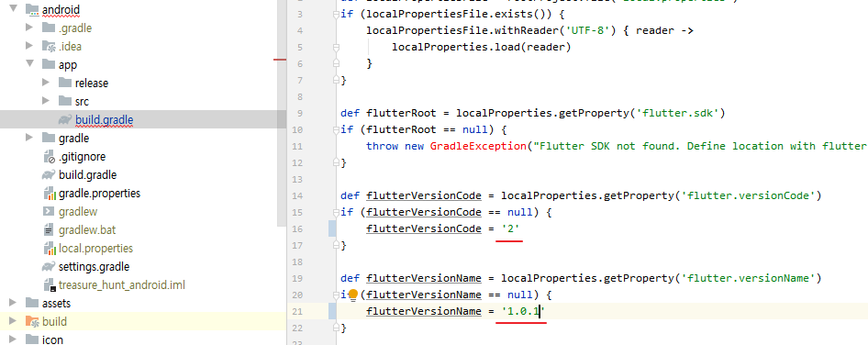Click the gradlew.bat file icon
Image resolution: width=868 pixels, height=345 pixels.
(49, 229)
